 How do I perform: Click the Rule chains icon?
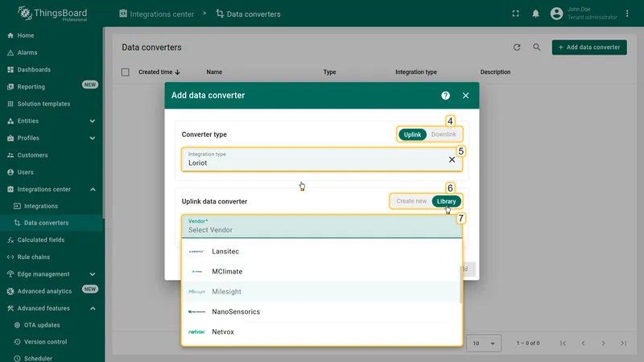tap(10, 257)
